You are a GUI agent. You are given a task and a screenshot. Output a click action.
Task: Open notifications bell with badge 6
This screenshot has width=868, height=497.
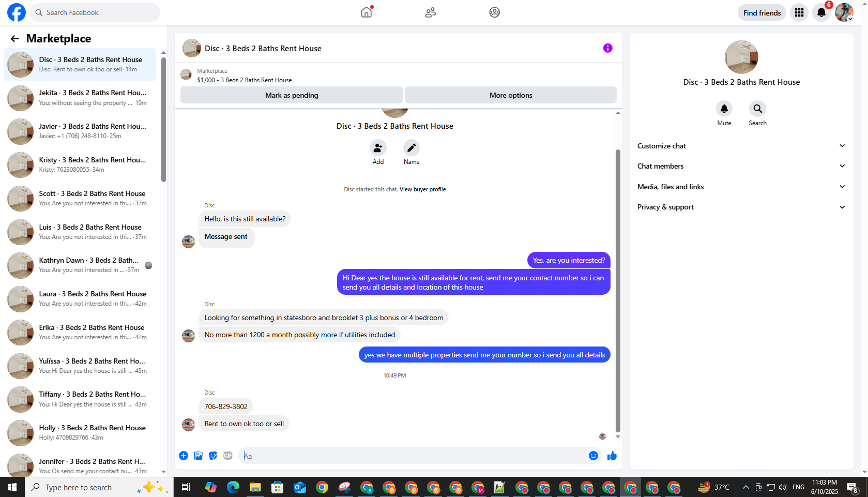[821, 12]
